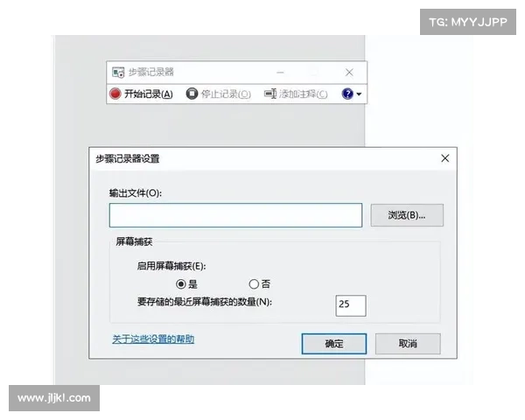Confirm settings with 确定 button
Image resolution: width=525 pixels, height=420 pixels.
[x=334, y=344]
